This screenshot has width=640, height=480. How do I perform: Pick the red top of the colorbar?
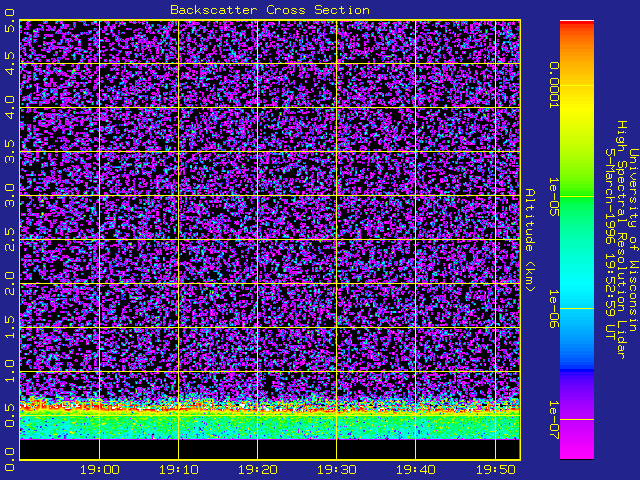[x=577, y=25]
